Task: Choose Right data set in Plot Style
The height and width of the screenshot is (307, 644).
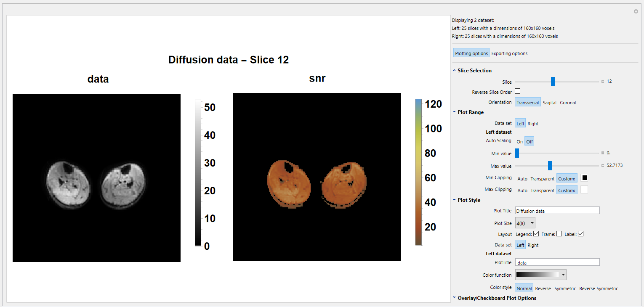Action: click(533, 245)
